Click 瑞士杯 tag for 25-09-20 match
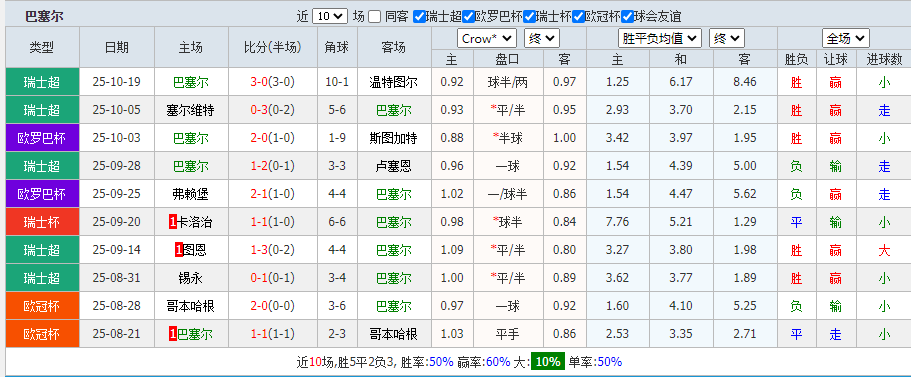911x377 pixels. (x=42, y=222)
